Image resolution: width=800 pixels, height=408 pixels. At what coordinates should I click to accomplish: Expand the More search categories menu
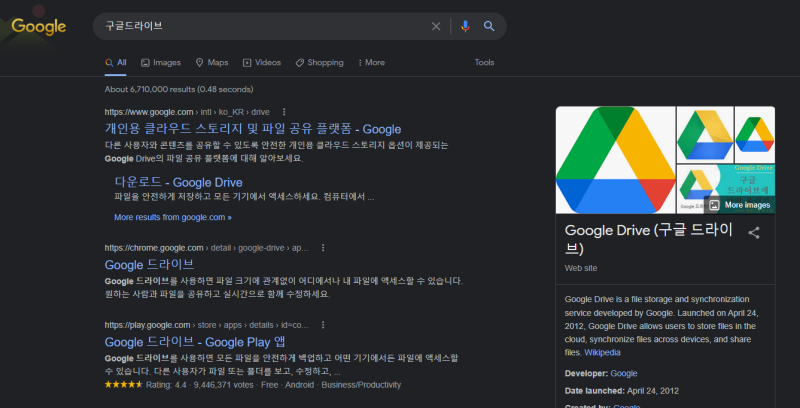(x=371, y=63)
